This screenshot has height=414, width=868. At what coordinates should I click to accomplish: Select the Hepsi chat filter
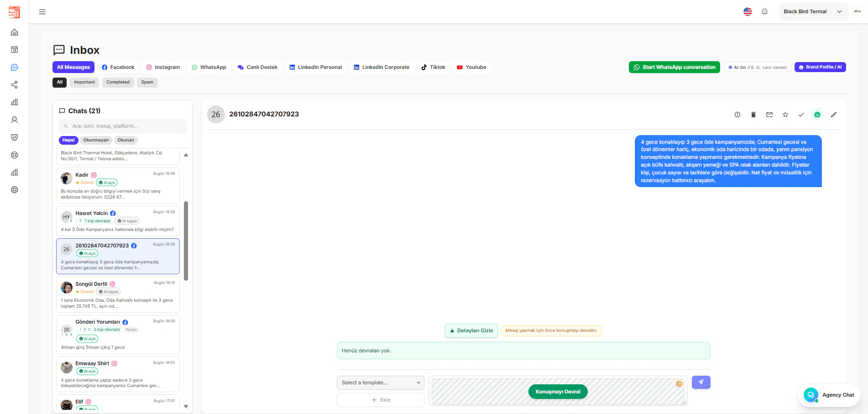pos(68,140)
